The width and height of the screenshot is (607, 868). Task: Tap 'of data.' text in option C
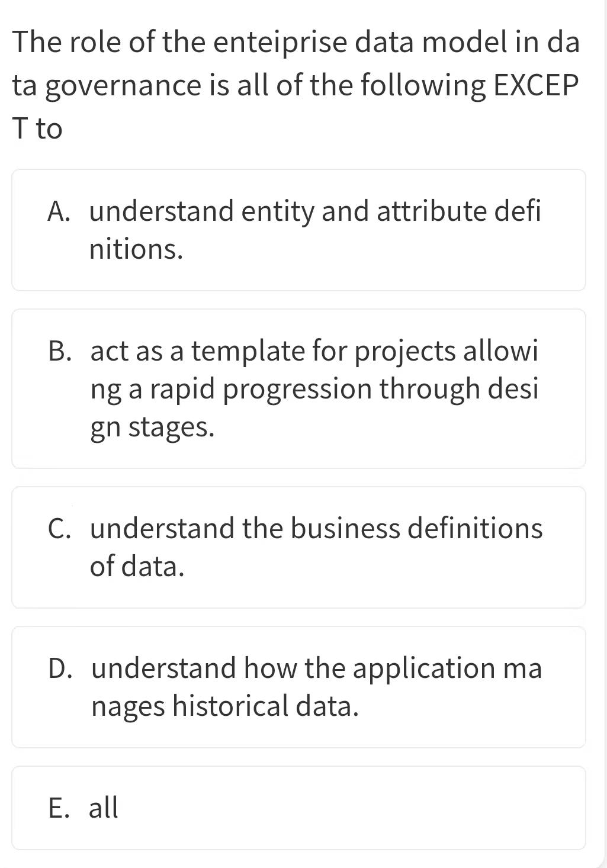pos(137,567)
